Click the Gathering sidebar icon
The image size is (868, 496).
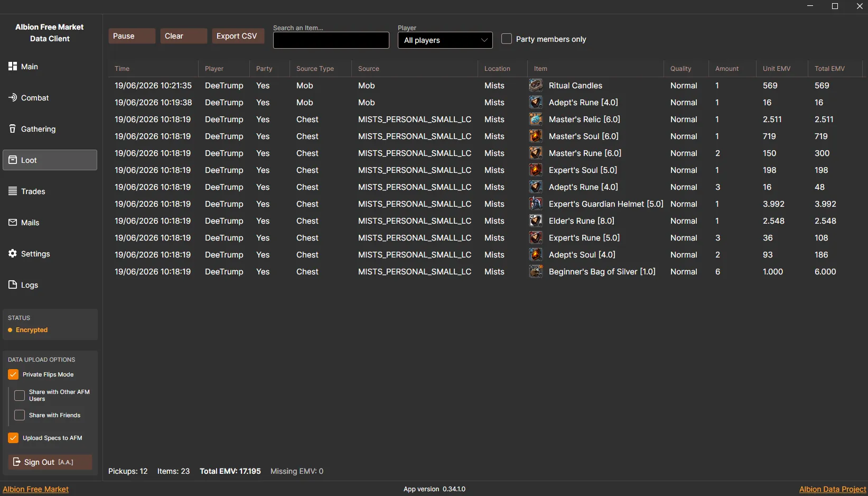[13, 128]
